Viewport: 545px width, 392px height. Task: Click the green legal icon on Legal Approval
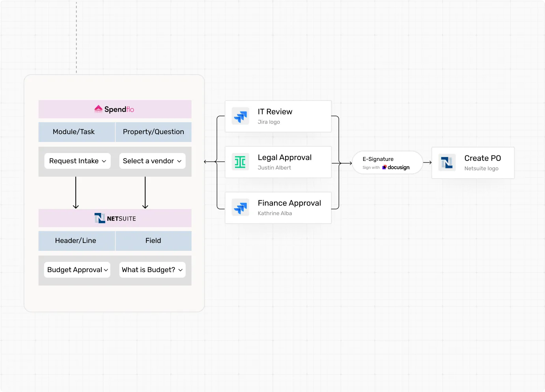pyautogui.click(x=240, y=162)
